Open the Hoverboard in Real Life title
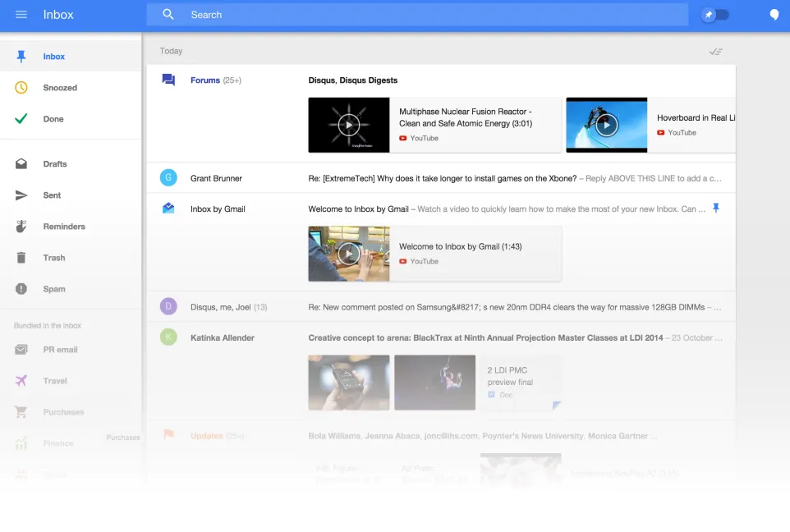Screen dimensions: 790x532 pyautogui.click(x=696, y=117)
